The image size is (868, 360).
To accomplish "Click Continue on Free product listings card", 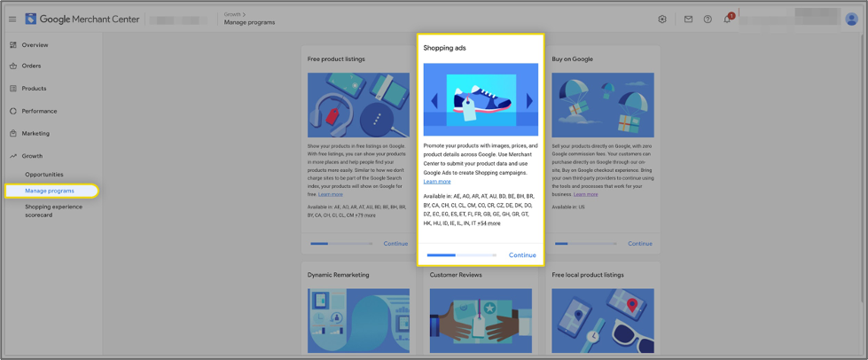I will point(395,244).
